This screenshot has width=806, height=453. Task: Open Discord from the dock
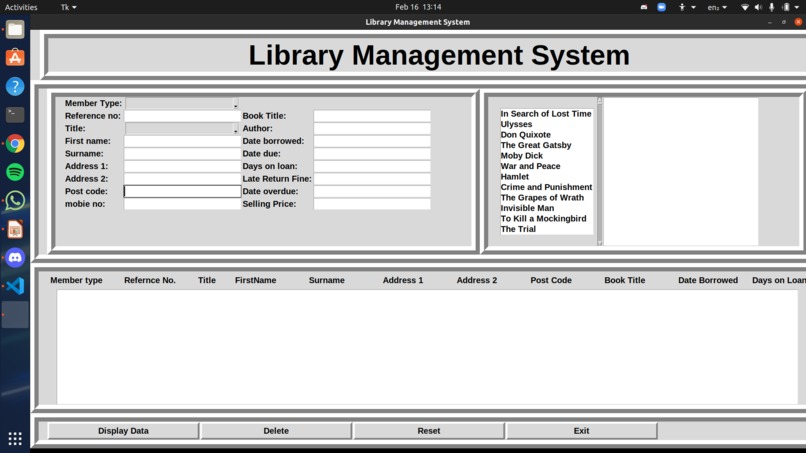[x=15, y=258]
